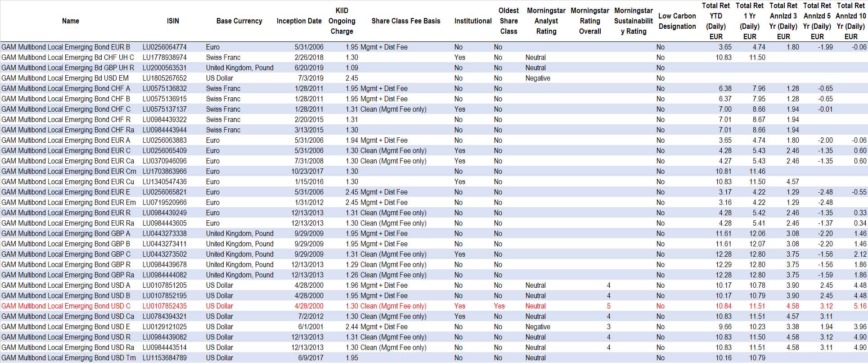
Task: Click the Inception Date column header
Action: click(299, 21)
